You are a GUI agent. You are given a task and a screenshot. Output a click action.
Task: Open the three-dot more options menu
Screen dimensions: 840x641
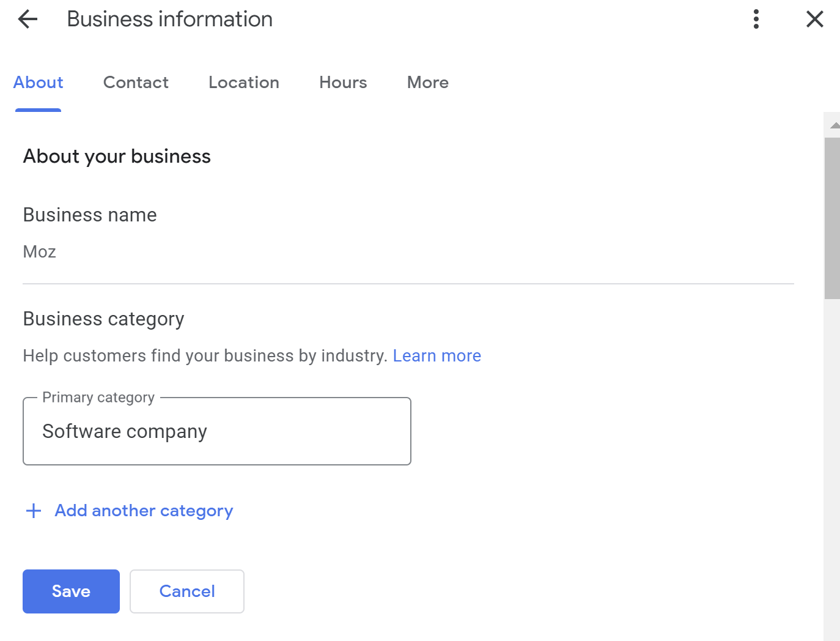tap(756, 20)
